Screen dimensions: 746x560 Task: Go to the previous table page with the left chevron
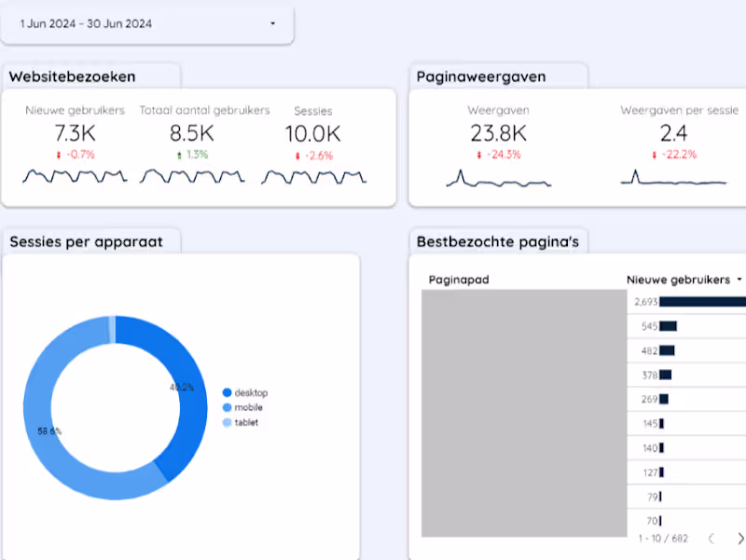(x=711, y=538)
